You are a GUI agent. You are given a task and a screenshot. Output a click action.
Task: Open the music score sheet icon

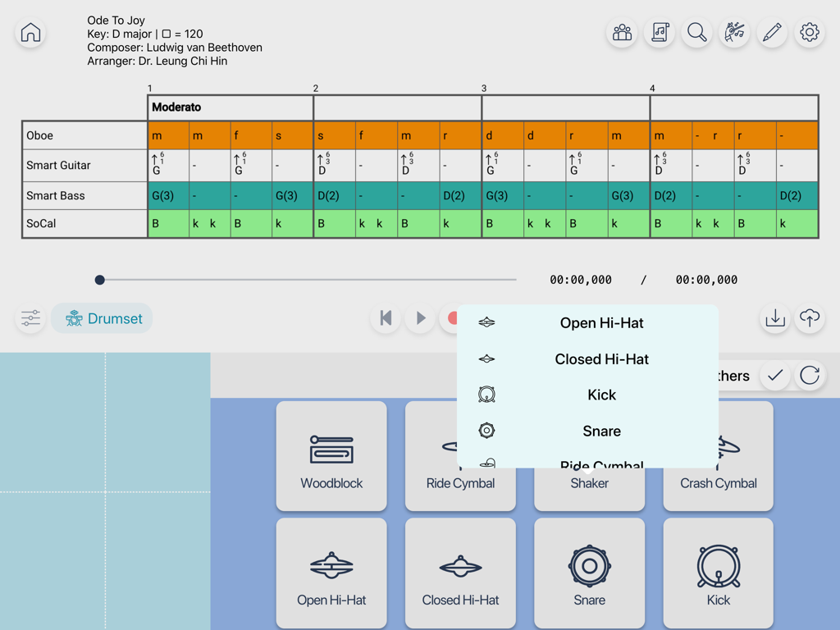click(660, 33)
